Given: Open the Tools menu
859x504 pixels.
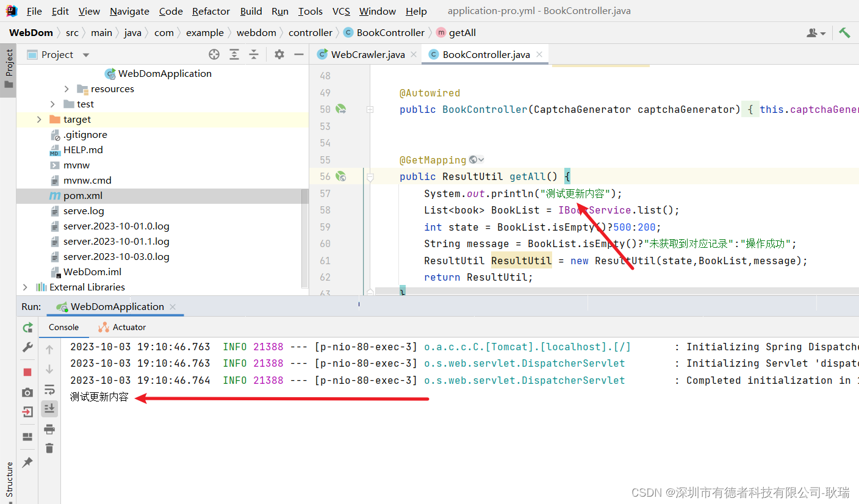Looking at the screenshot, I should click(311, 11).
